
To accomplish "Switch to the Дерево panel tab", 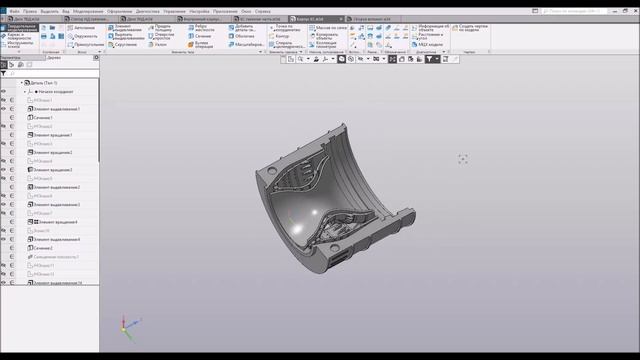I will coord(54,58).
